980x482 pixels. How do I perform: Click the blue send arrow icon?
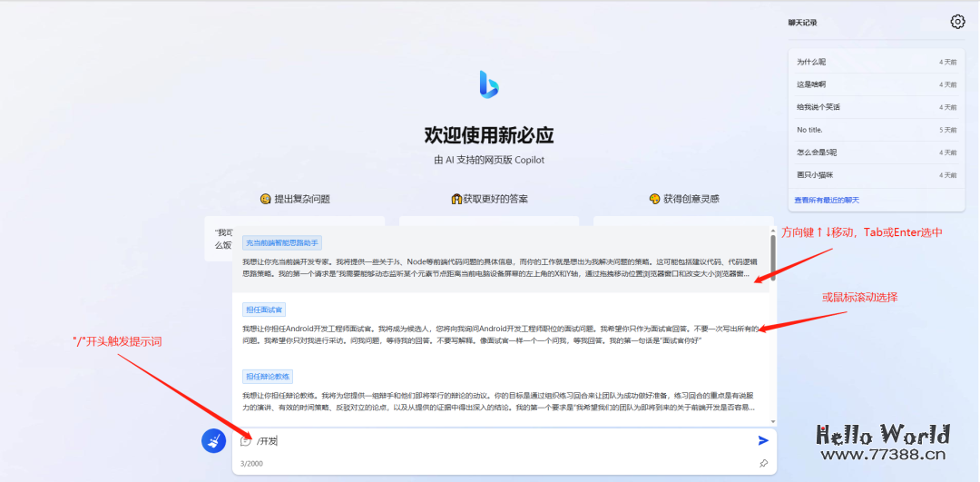(x=763, y=441)
